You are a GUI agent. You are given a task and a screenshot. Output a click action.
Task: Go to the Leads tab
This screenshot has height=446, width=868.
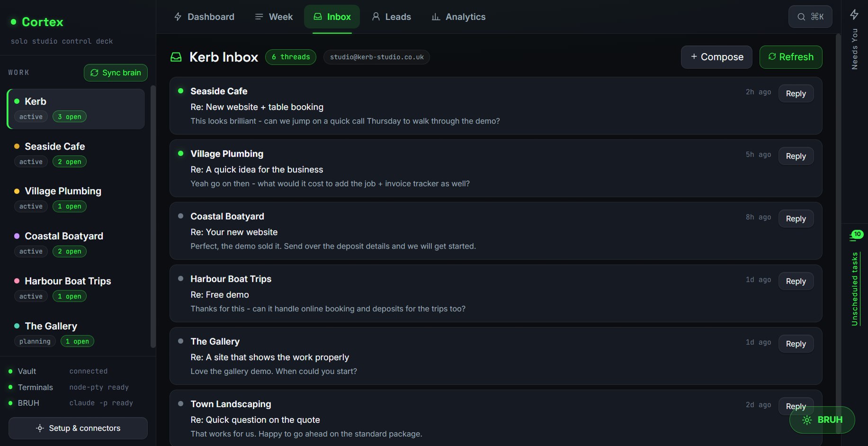pyautogui.click(x=391, y=17)
